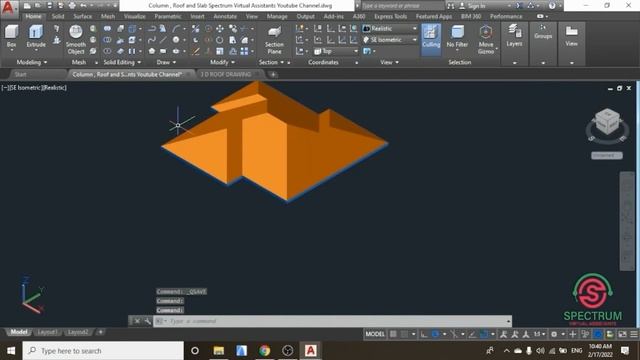Switch to the 3 D ROOF DRAWING file tab
This screenshot has height=360, width=640.
point(226,74)
